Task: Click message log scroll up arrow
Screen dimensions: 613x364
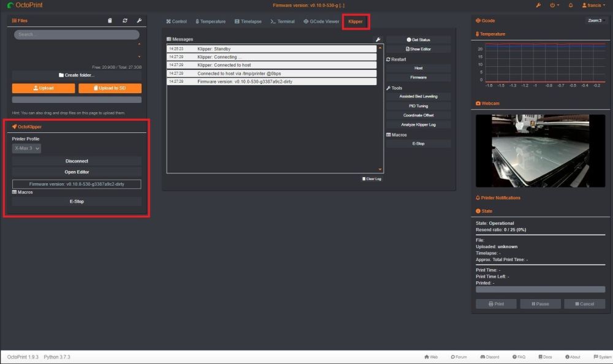Action: [x=380, y=48]
